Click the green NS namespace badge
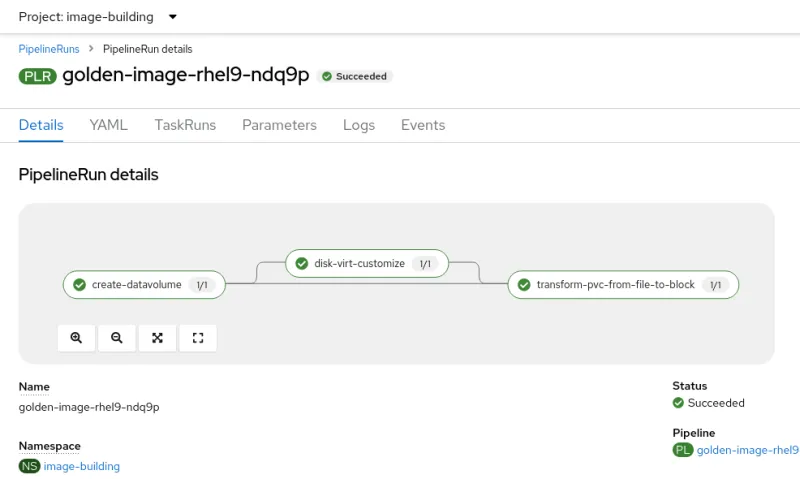Image resolution: width=800 pixels, height=479 pixels. (29, 466)
